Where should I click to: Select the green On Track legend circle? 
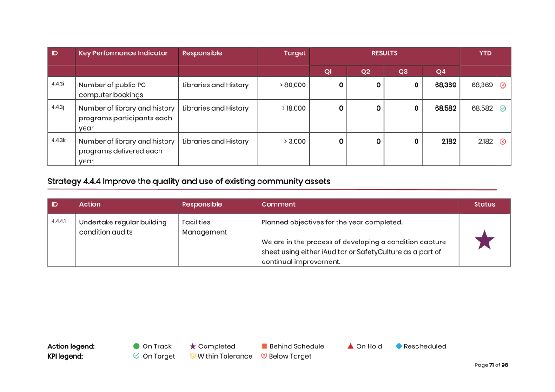tap(136, 346)
